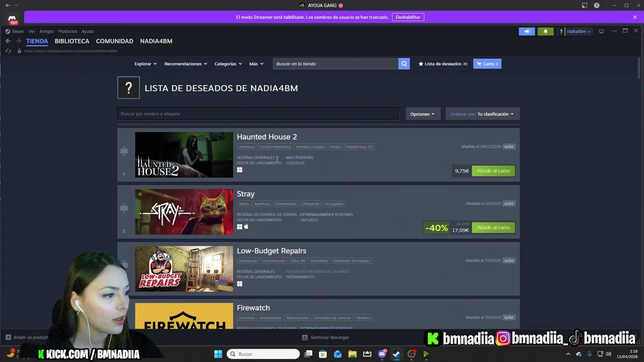644x362 pixels.
Task: Add Stray to cart
Action: click(x=493, y=228)
